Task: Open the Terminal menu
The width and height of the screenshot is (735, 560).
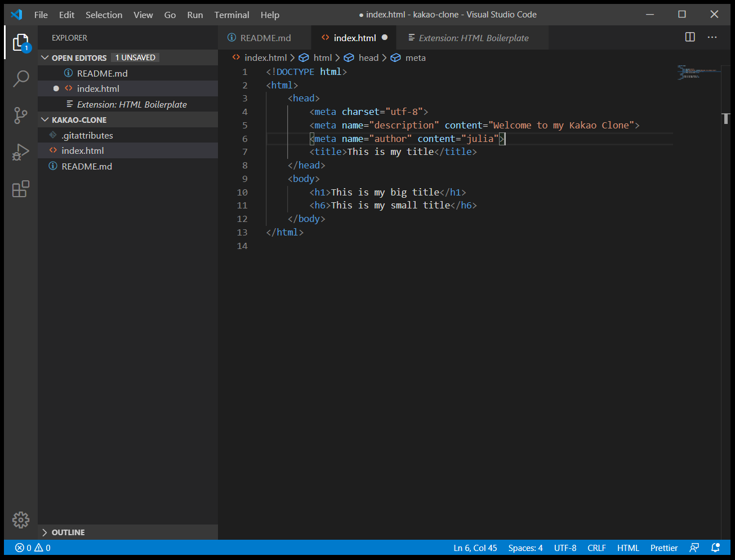Action: tap(231, 15)
